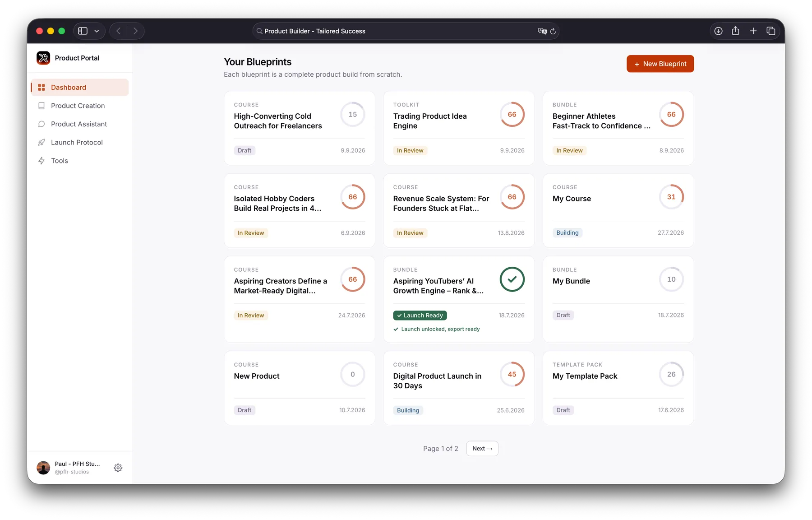Click the browser share icon
The height and width of the screenshot is (520, 812).
(x=736, y=31)
